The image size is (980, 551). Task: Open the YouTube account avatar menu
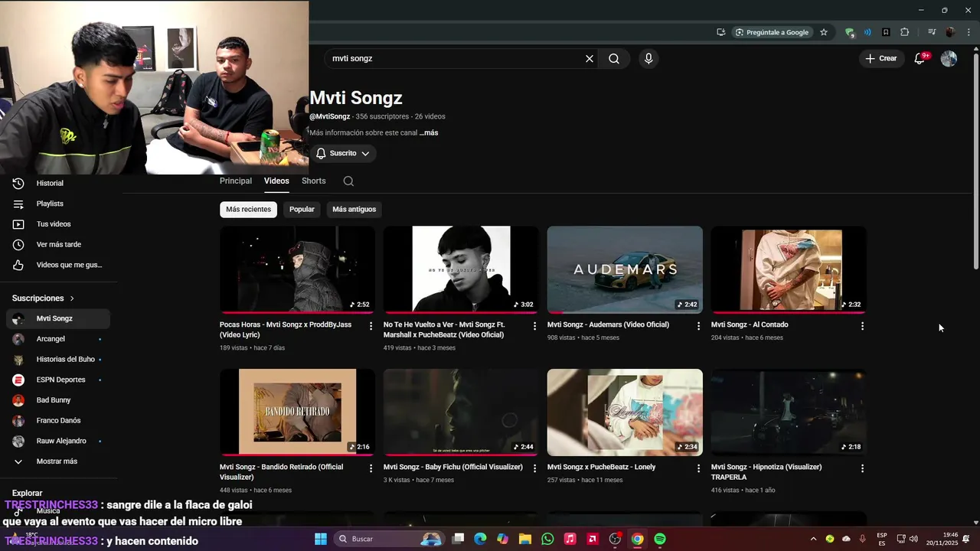click(949, 58)
